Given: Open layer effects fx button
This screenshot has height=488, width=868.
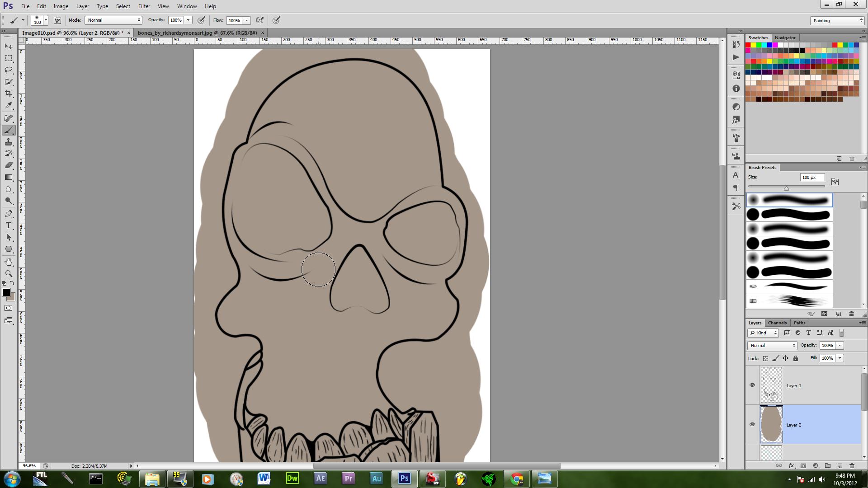Looking at the screenshot, I should 791,465.
